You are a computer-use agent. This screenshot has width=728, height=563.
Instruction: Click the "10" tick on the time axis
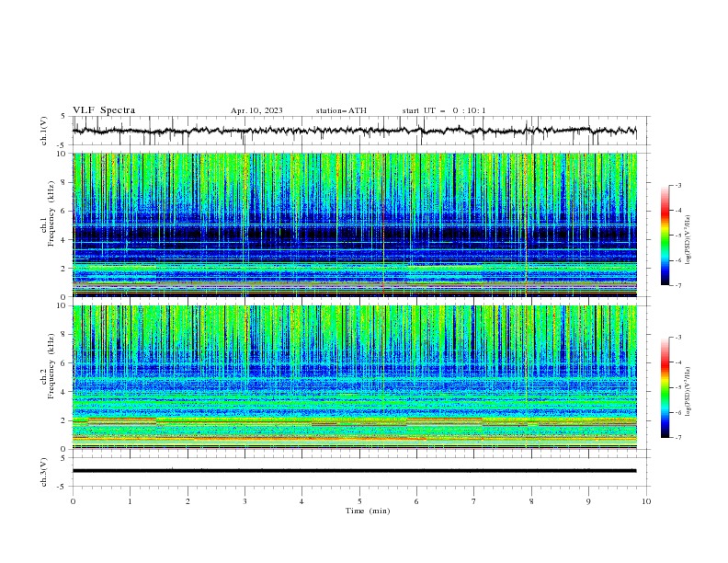[646, 501]
